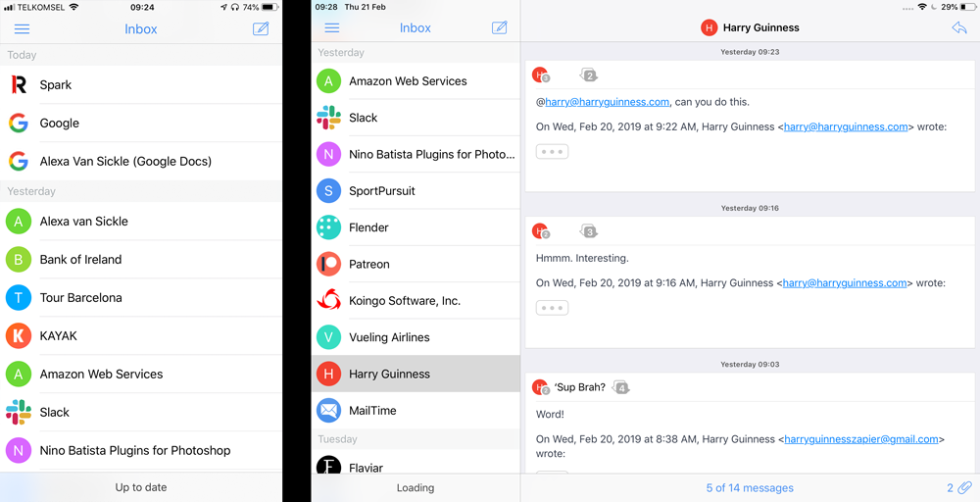Expand quoted text in the 09:23 message
Screen dimensions: 980x502
click(x=552, y=152)
